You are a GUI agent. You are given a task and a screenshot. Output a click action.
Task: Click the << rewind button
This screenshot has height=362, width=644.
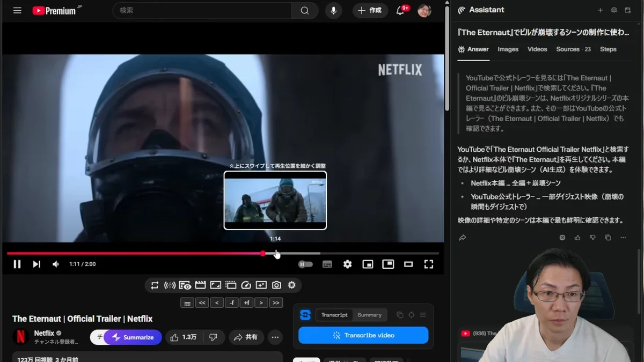202,303
